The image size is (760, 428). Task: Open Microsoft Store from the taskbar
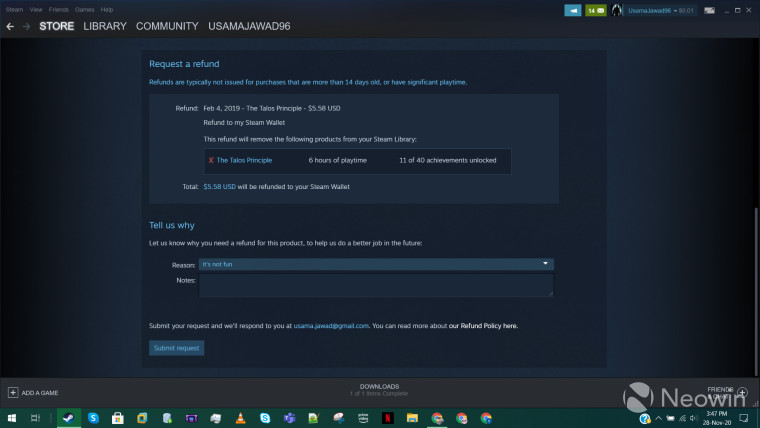(x=118, y=418)
